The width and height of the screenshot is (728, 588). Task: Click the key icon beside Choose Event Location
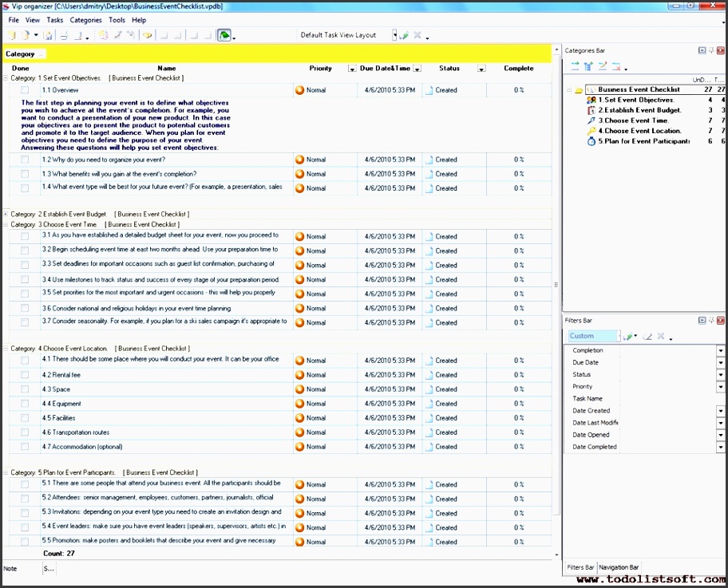[x=591, y=131]
